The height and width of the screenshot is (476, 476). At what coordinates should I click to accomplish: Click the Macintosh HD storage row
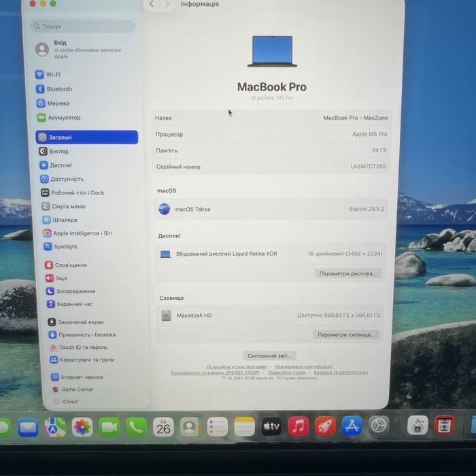(x=269, y=316)
